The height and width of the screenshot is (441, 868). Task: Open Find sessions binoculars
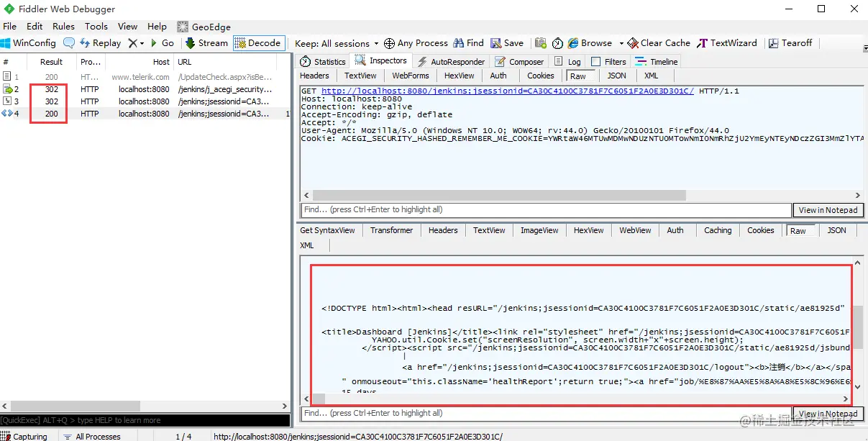click(468, 43)
